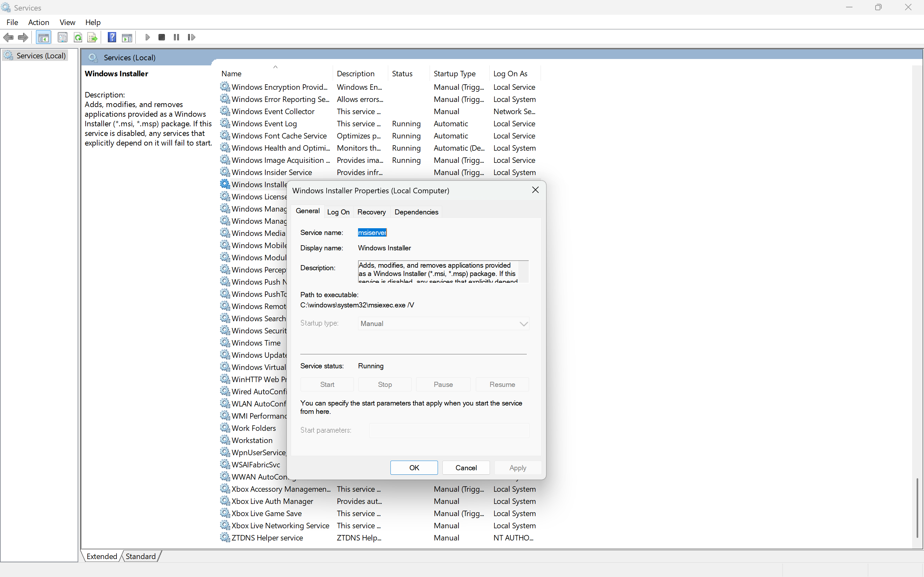Open the Dependencies tab

tap(416, 212)
